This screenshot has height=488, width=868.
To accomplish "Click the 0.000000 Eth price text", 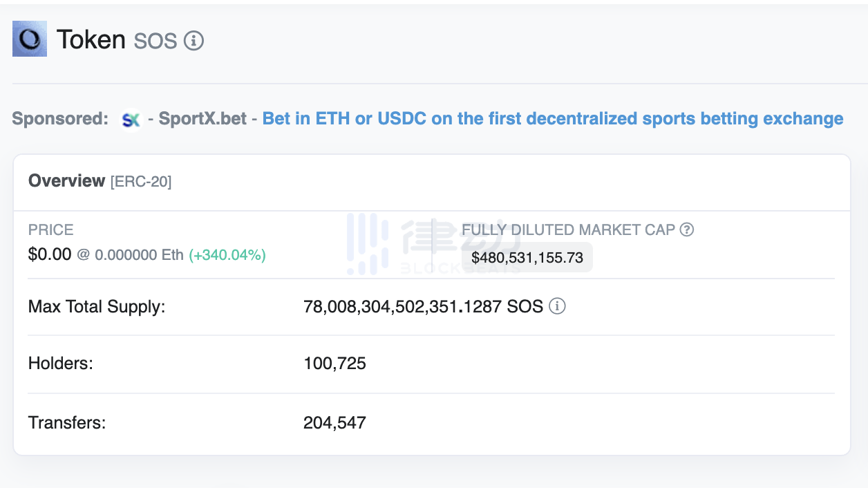I will click(139, 255).
